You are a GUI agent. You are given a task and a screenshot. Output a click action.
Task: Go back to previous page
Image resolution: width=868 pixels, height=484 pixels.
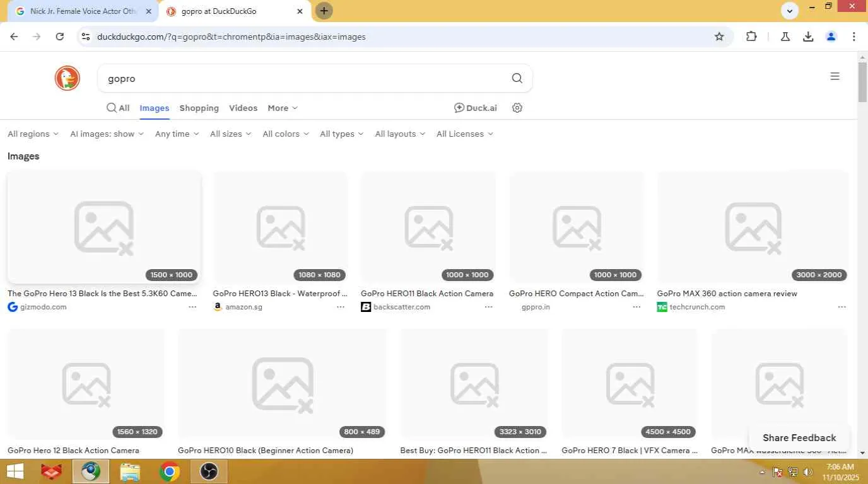click(x=14, y=37)
